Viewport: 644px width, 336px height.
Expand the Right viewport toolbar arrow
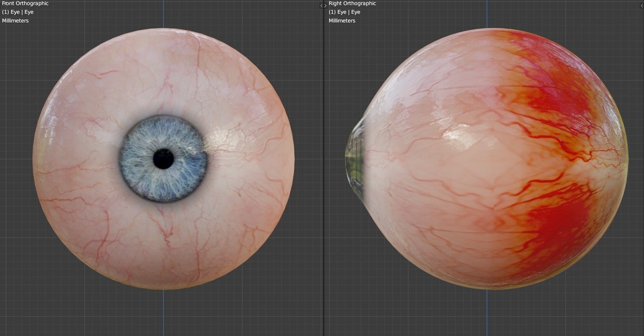(x=325, y=6)
